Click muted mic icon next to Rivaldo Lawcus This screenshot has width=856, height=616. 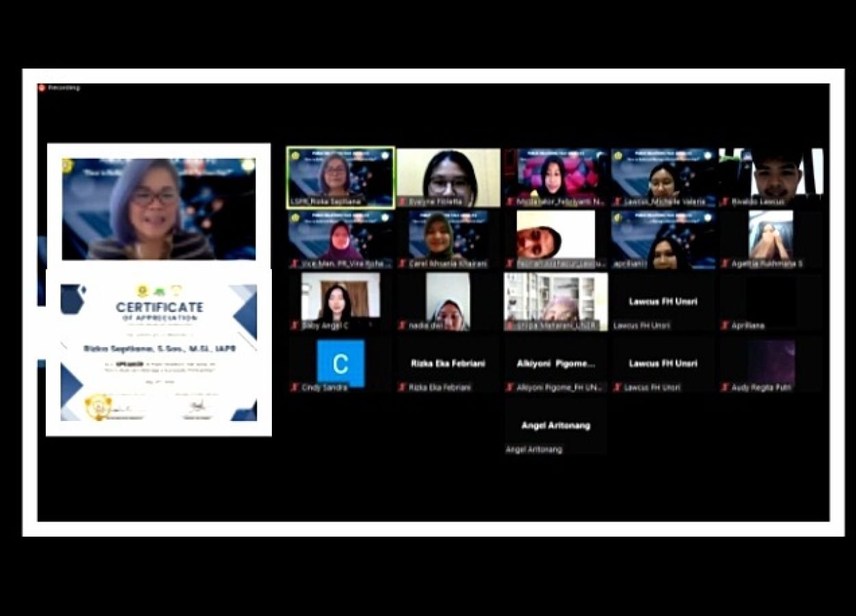(x=725, y=202)
